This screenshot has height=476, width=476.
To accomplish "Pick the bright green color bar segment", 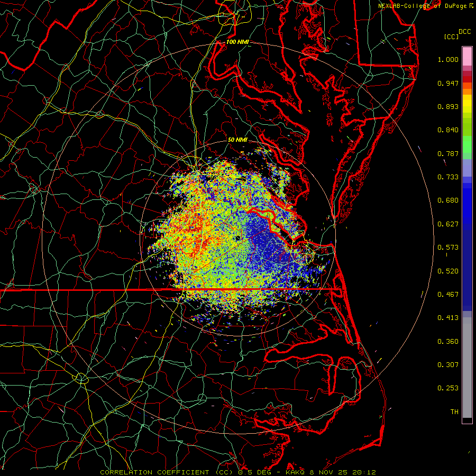I will tap(467, 144).
